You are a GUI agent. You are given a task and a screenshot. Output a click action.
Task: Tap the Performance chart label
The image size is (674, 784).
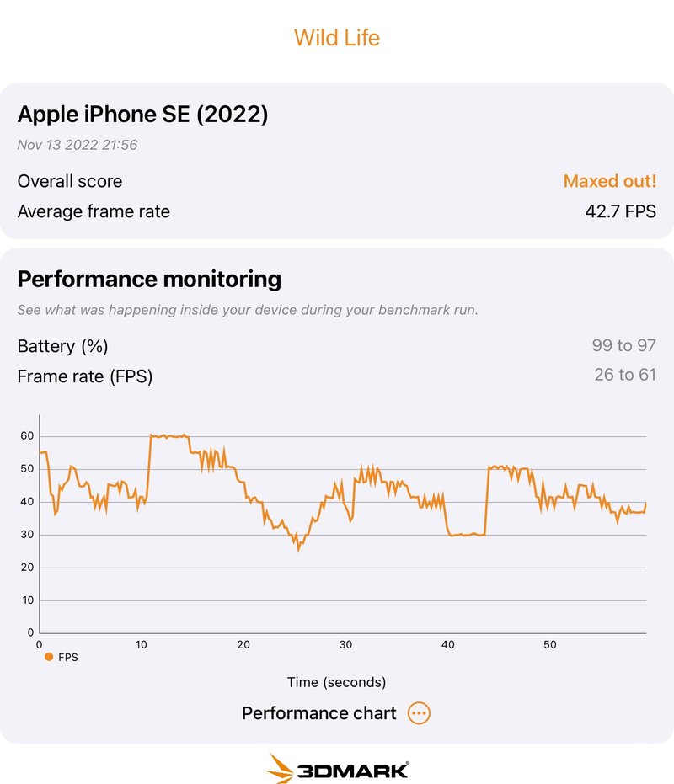pyautogui.click(x=318, y=713)
